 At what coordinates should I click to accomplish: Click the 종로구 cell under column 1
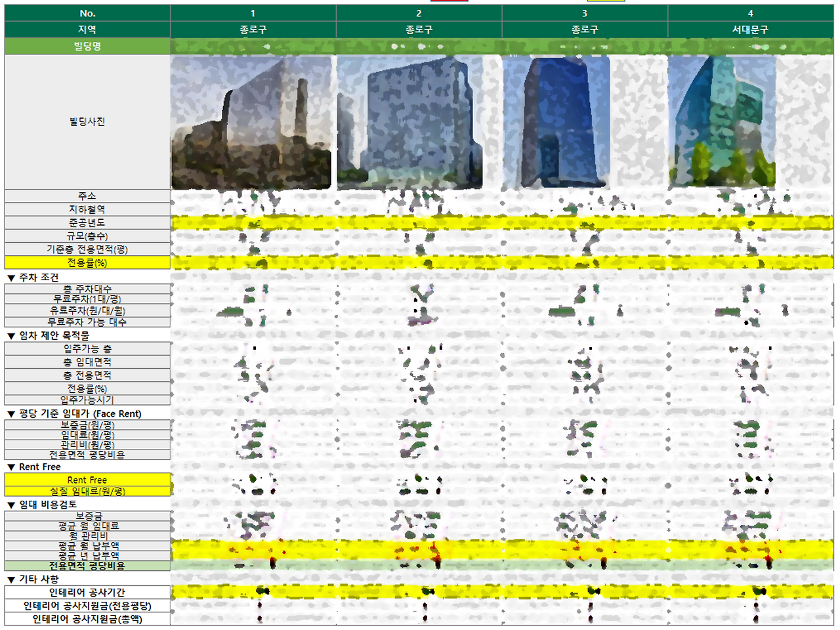[x=253, y=30]
